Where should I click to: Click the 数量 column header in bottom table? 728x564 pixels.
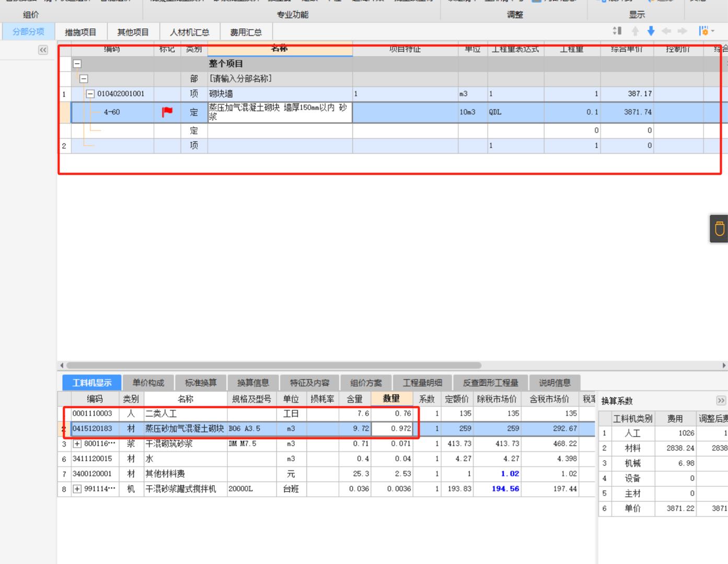(391, 398)
